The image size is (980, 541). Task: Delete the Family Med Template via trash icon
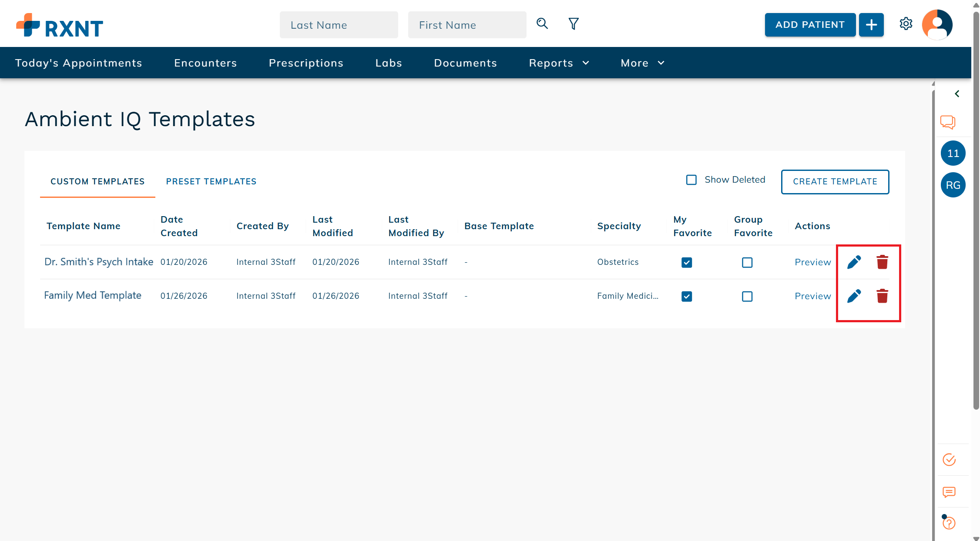[882, 296]
